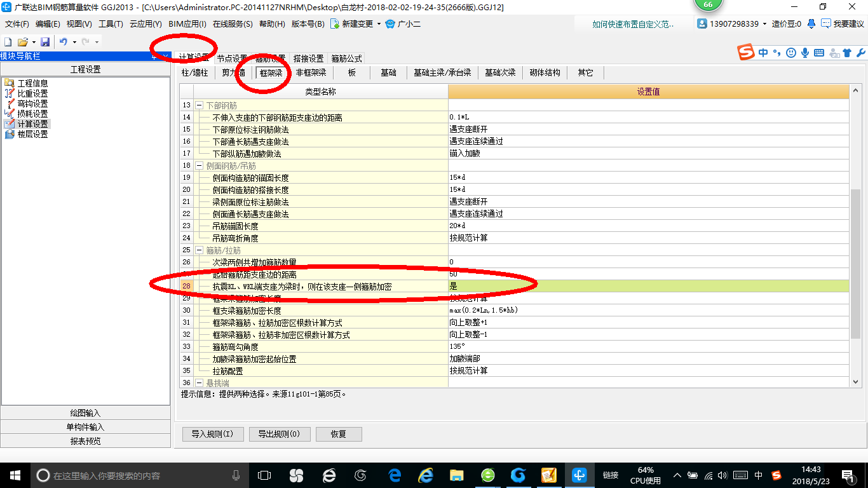Open the 工具(T) menu

(111, 24)
